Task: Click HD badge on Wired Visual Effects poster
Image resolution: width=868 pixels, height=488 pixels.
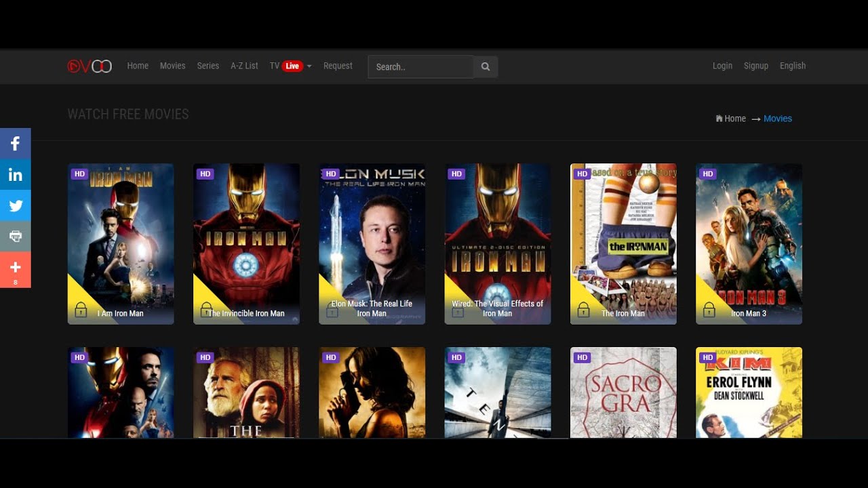Action: pos(456,174)
